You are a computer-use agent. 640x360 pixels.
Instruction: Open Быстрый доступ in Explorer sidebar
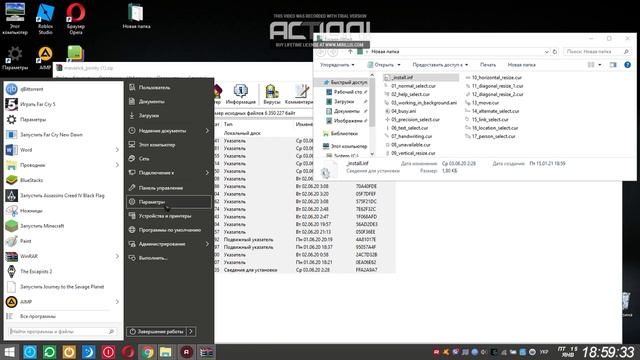coord(345,82)
